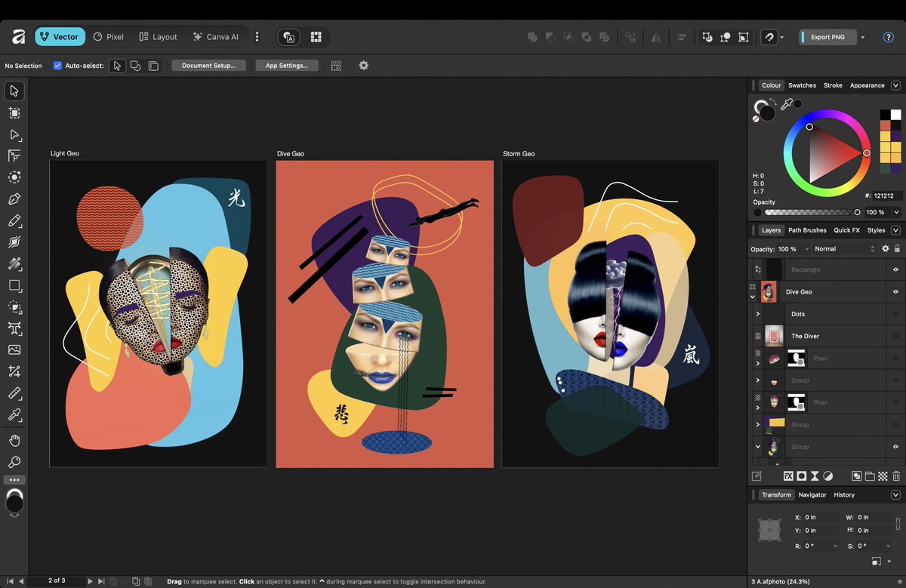This screenshot has width=906, height=588.
Task: Select the Colour Picker tool in left toolbar
Action: click(x=14, y=414)
